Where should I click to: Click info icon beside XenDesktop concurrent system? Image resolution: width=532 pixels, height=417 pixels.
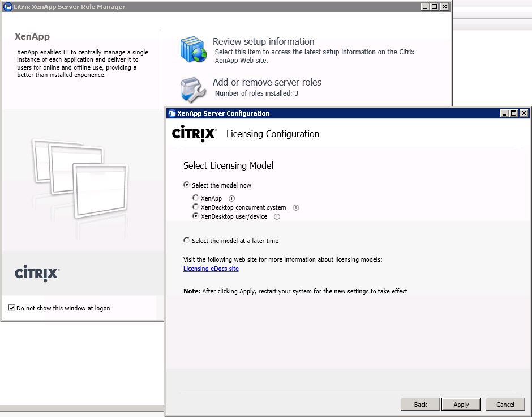point(295,207)
